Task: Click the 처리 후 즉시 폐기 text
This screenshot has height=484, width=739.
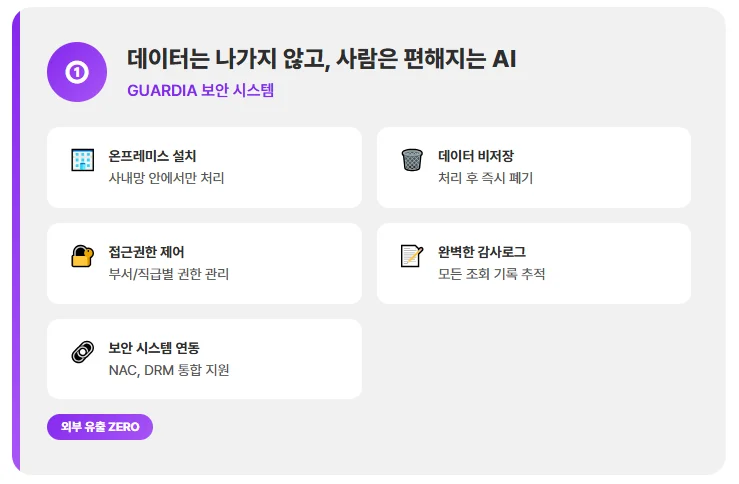Action: click(486, 178)
